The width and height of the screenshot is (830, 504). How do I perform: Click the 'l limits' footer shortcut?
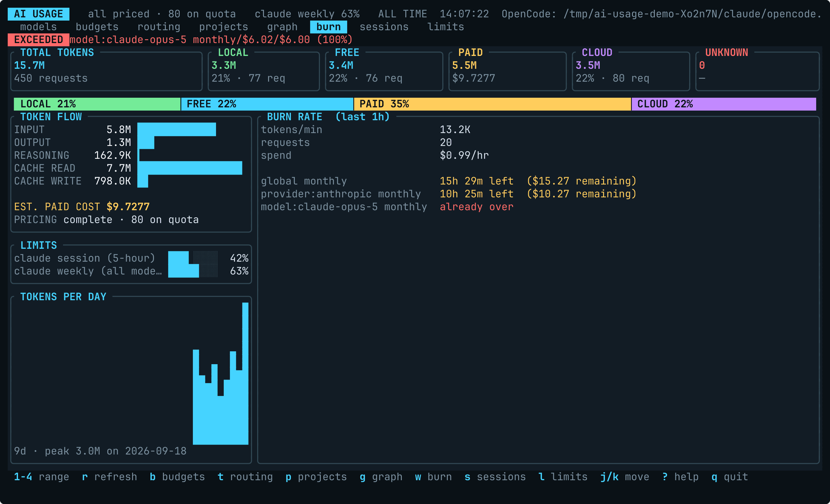(563, 477)
